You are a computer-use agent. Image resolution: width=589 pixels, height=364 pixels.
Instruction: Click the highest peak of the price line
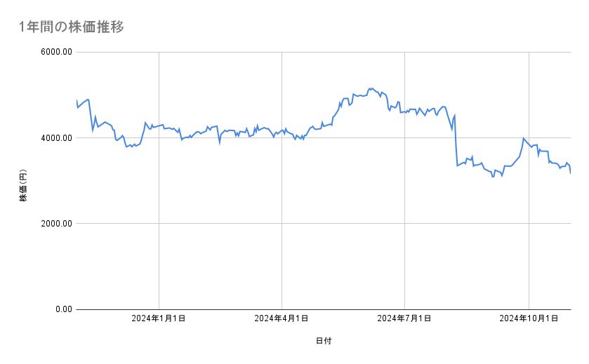tap(370, 88)
